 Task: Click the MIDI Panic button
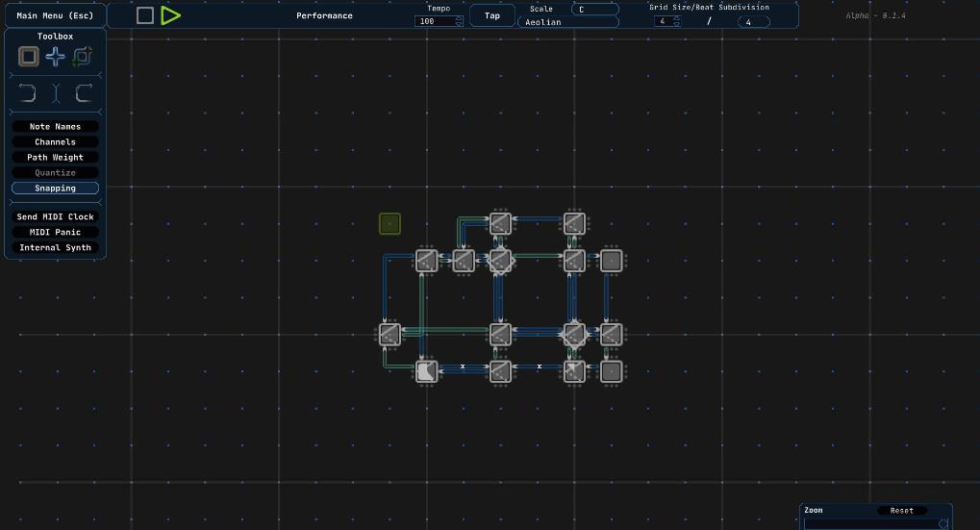click(55, 233)
